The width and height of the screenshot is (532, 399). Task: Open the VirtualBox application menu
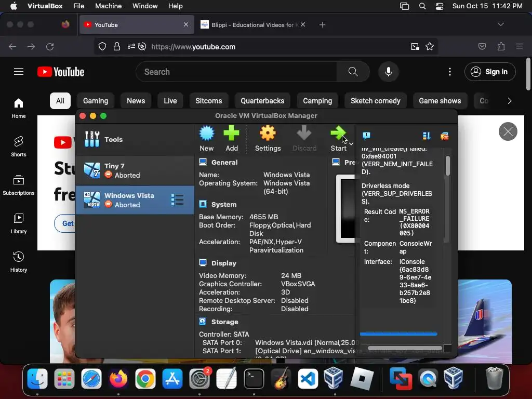click(x=45, y=6)
